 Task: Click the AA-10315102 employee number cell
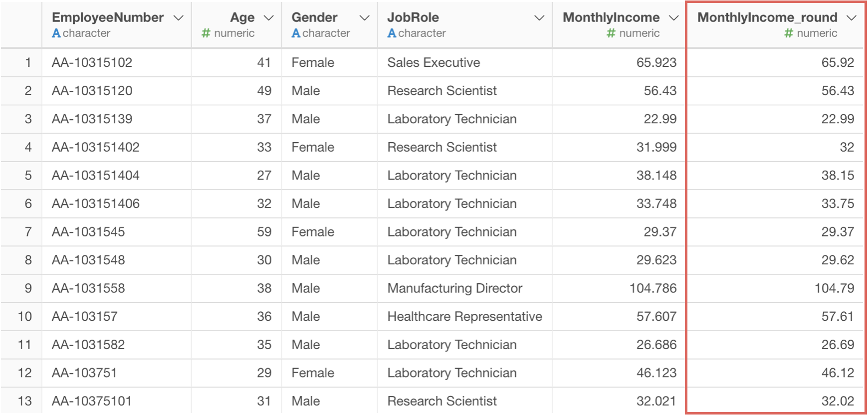coord(92,62)
